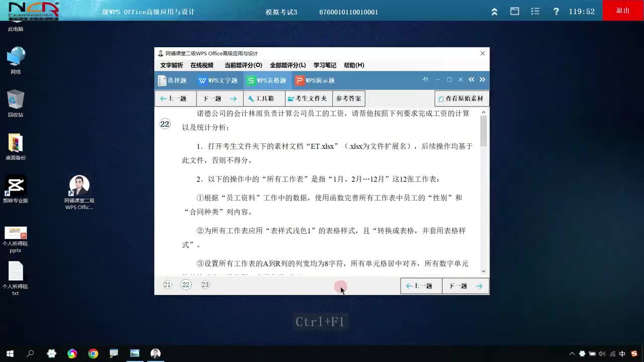Click the double right chevron icon
This screenshot has width=644, height=362.
482,79
